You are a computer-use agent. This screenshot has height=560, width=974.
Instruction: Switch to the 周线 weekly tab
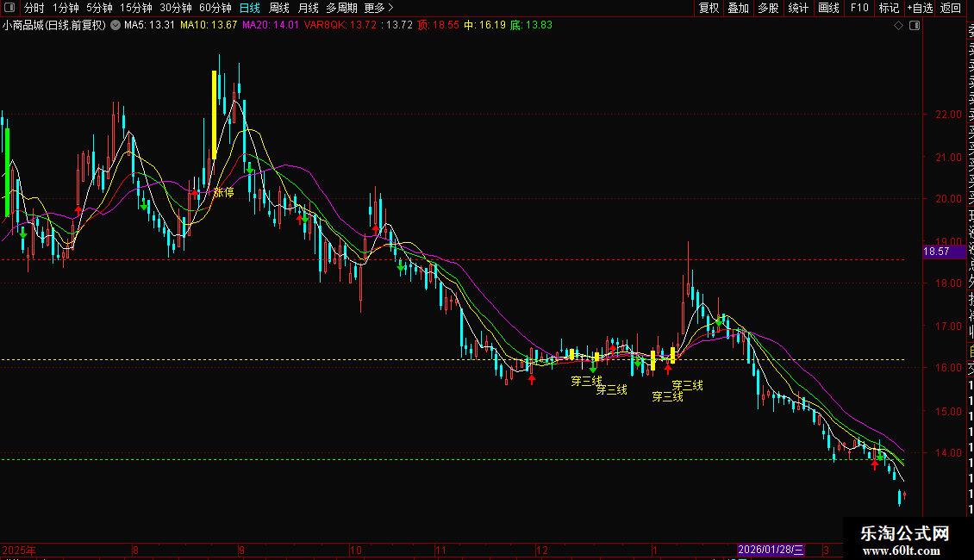click(x=279, y=8)
